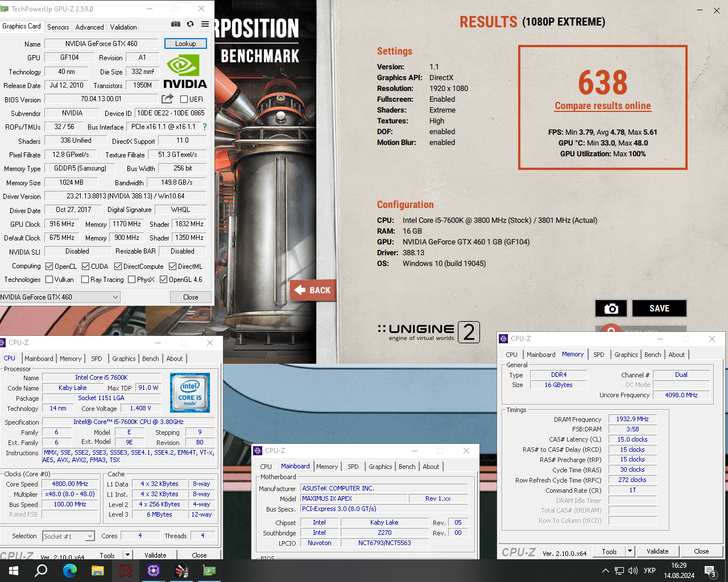Toggle the DirectCompute checkbox

tap(118, 267)
